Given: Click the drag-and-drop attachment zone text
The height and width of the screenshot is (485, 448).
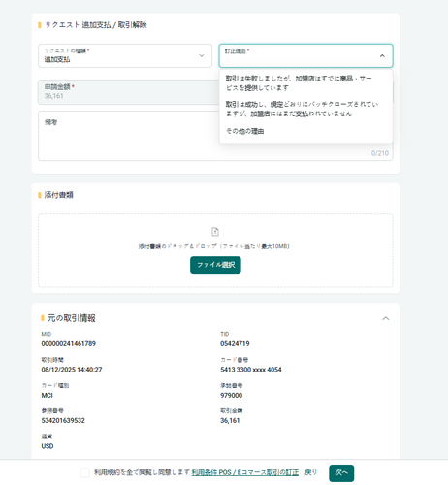Looking at the screenshot, I should click(214, 246).
